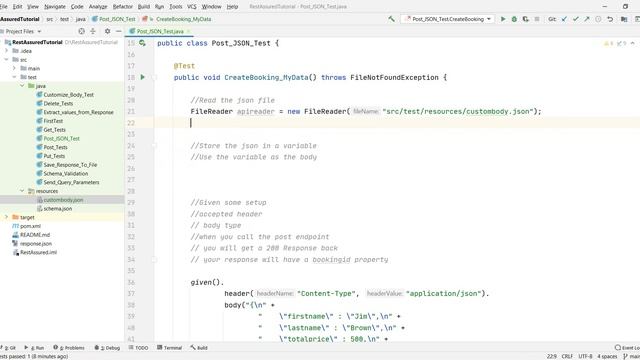Click the collapse all icon in Project panel
Screen dimensions: 640x360
pos(93,31)
